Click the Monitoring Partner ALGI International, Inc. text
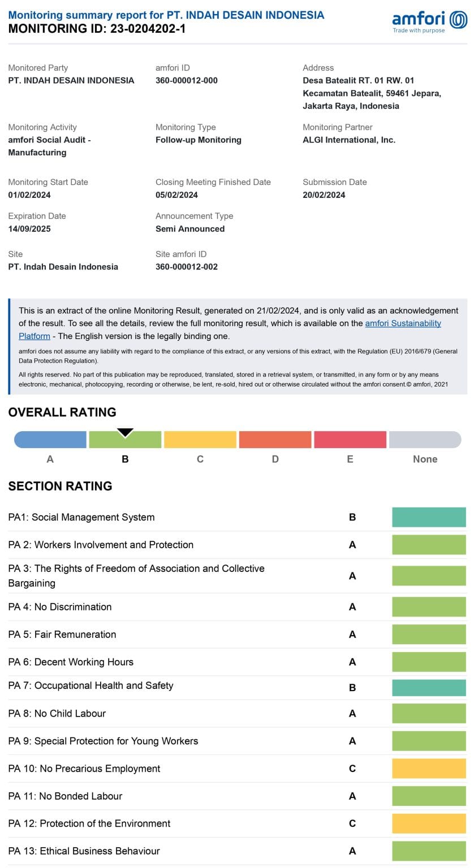The width and height of the screenshot is (474, 868). pyautogui.click(x=349, y=140)
